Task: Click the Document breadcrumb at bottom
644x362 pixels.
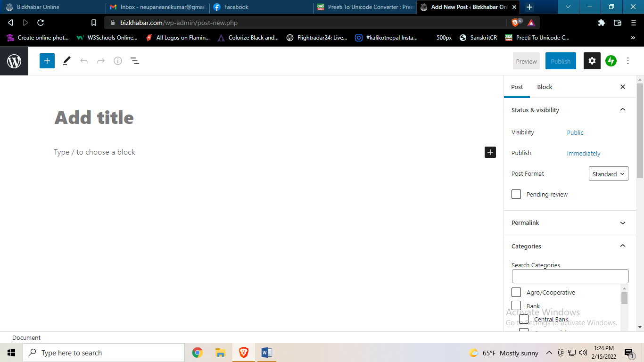Action: click(x=26, y=337)
